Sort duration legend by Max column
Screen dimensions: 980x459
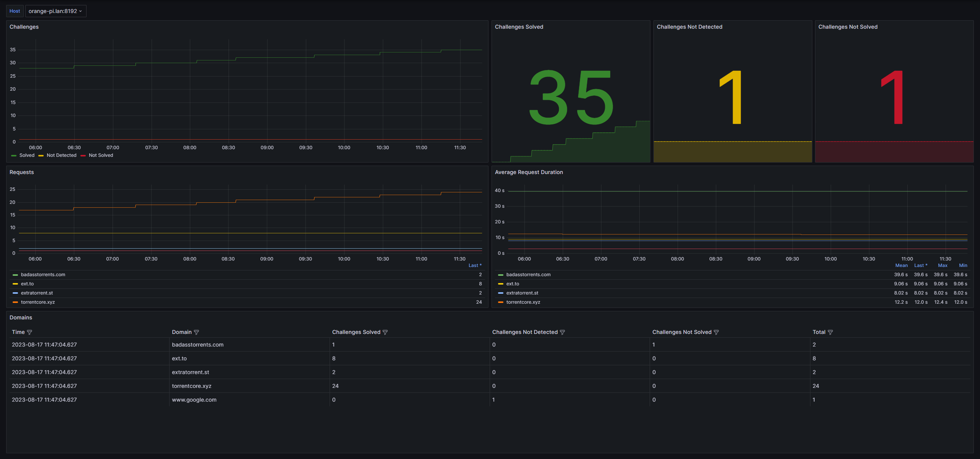[x=942, y=265]
